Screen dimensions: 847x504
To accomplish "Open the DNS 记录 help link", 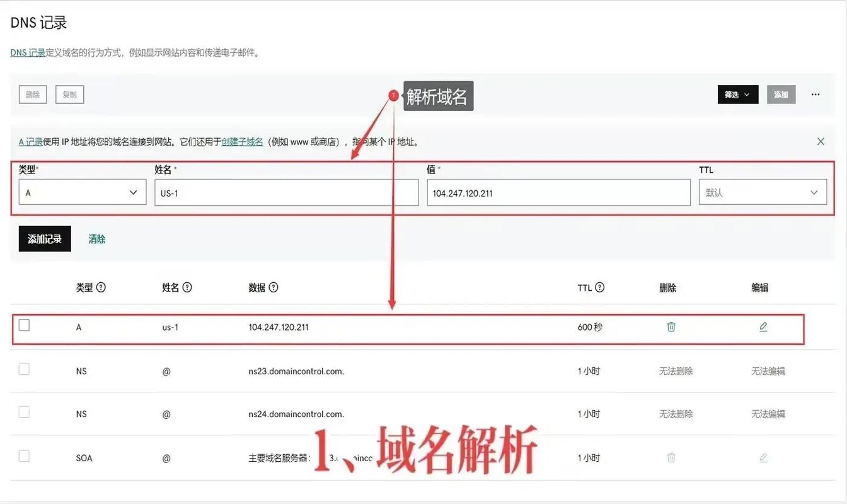I will 28,53.
